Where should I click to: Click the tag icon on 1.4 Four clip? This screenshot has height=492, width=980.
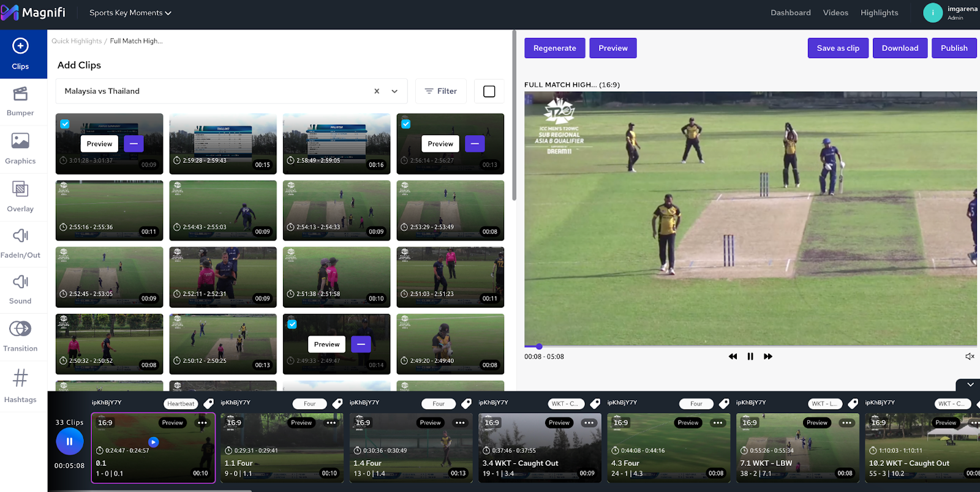point(466,403)
